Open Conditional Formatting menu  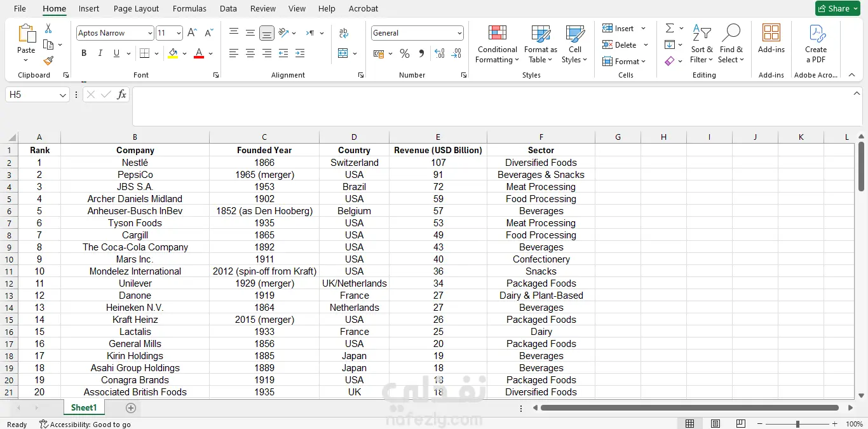click(498, 44)
